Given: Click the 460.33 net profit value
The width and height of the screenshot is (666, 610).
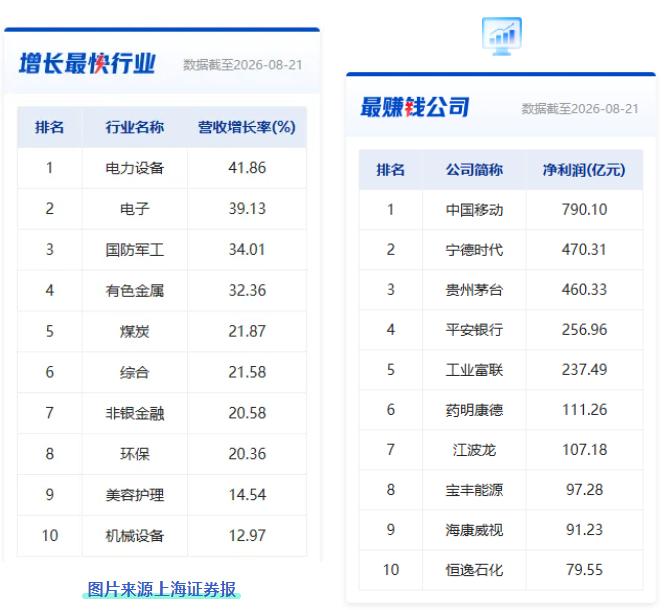Looking at the screenshot, I should (x=584, y=290).
